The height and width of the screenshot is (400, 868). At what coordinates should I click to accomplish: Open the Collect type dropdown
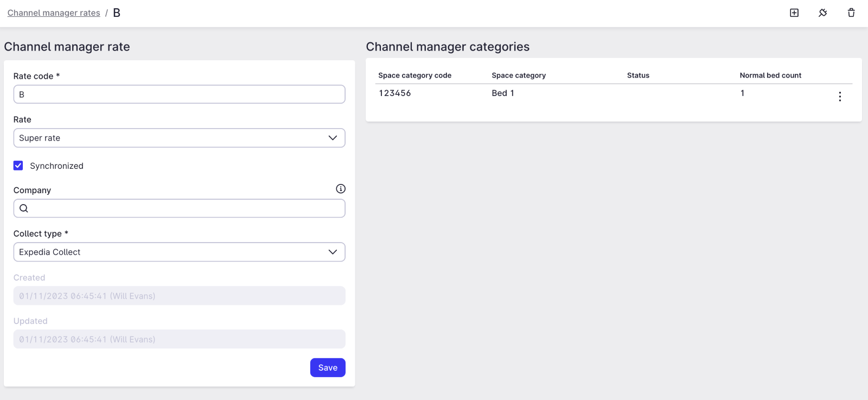[x=179, y=252]
